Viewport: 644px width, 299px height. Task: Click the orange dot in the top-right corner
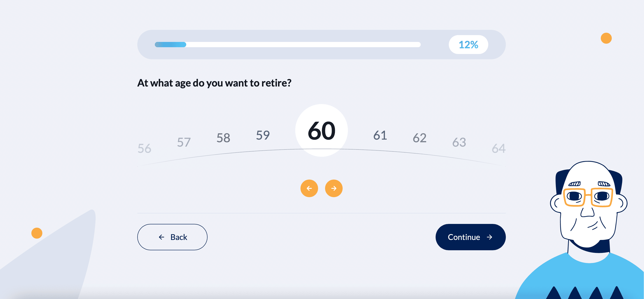[x=606, y=38]
